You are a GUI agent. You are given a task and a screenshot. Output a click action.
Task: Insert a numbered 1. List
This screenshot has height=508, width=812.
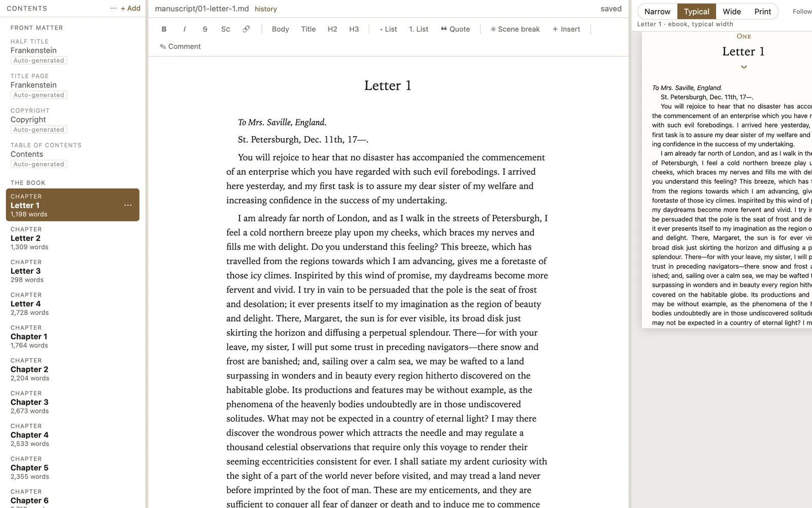tap(419, 29)
